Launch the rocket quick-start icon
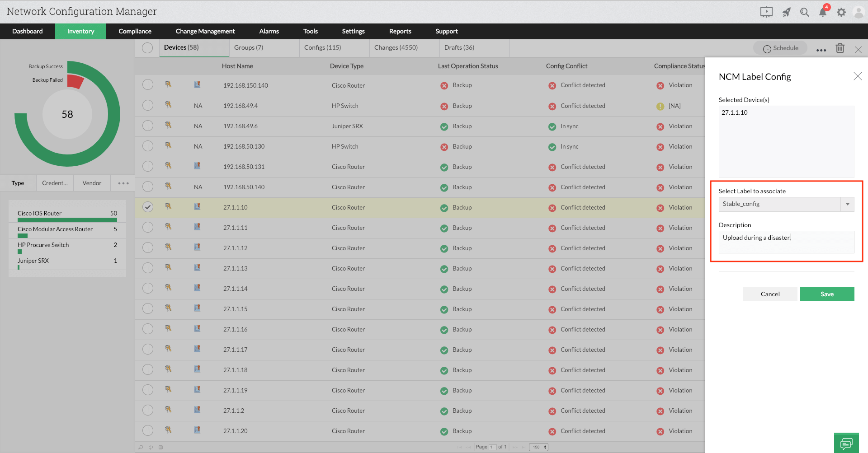This screenshot has width=868, height=453. coord(787,12)
